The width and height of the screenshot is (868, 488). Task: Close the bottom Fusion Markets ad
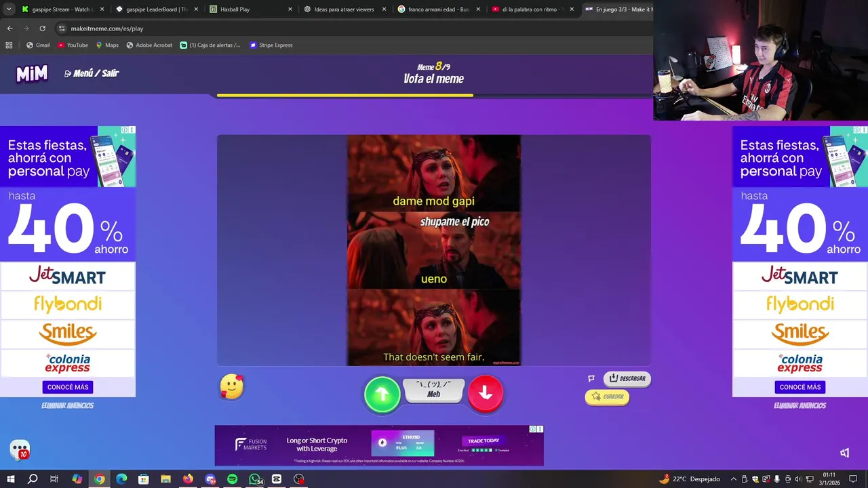(540, 429)
